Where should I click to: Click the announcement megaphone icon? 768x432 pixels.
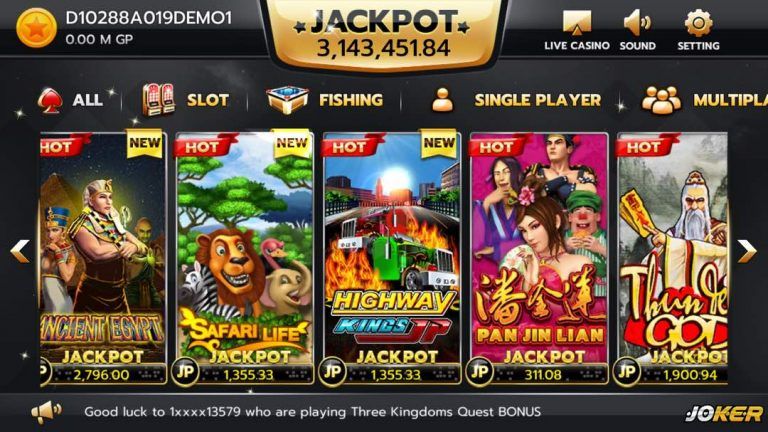pyautogui.click(x=46, y=412)
